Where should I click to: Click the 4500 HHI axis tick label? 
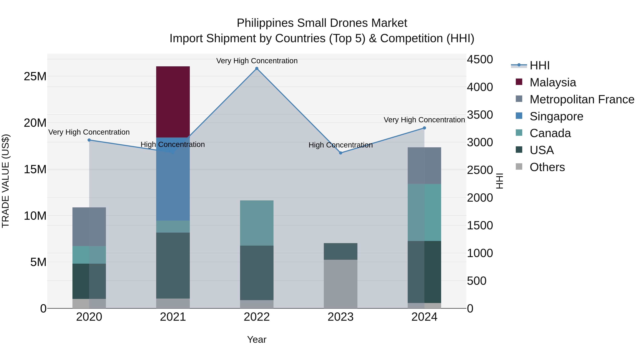pyautogui.click(x=480, y=60)
